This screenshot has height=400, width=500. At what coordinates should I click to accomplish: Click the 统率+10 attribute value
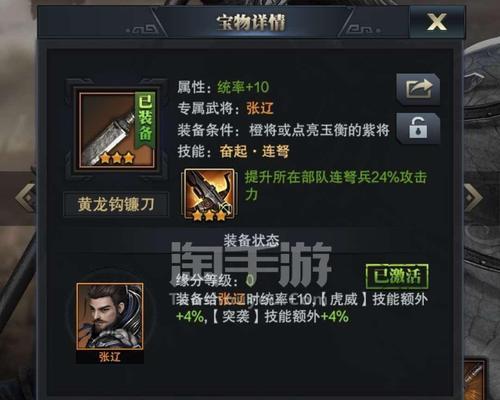tap(243, 87)
